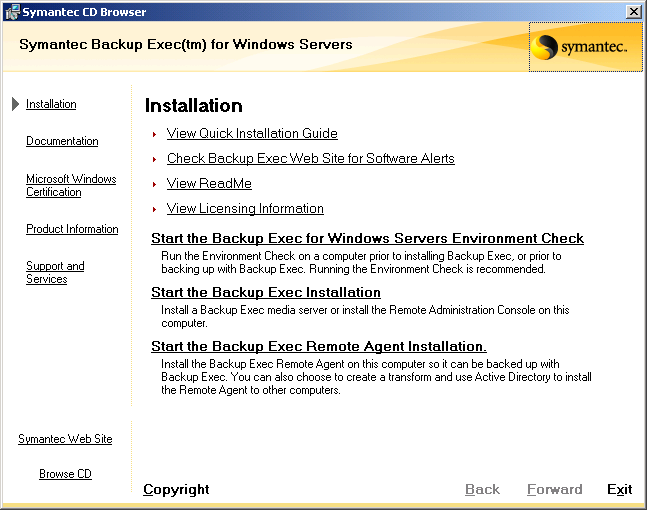Viewport: 647px width, 510px height.
Task: Visit the Symantec Web Site
Action: coord(65,439)
